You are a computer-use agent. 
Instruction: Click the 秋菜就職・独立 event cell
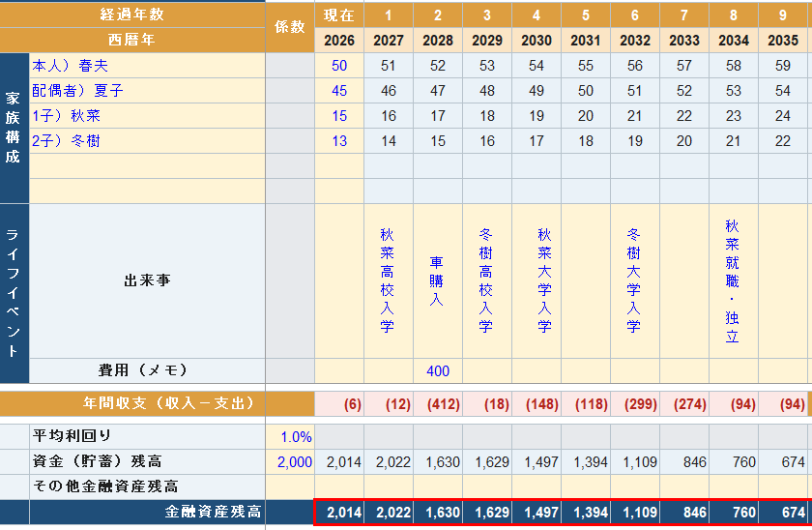(x=734, y=280)
